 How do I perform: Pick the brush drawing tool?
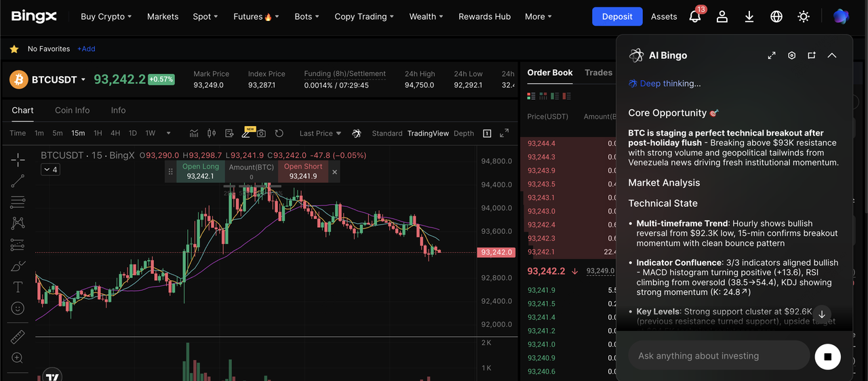pyautogui.click(x=18, y=266)
